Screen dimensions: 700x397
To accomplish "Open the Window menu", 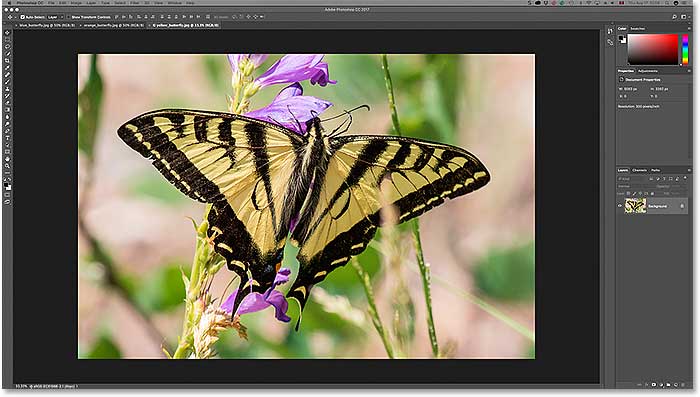I will pos(175,3).
